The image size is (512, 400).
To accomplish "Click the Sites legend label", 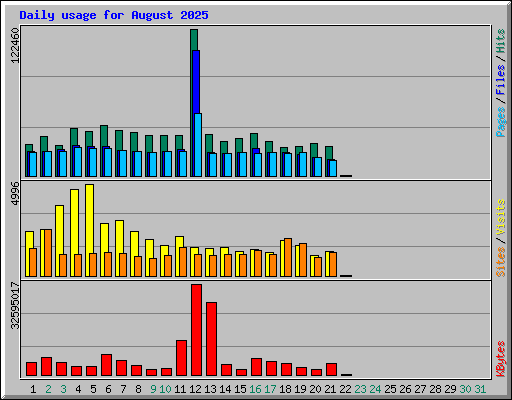I will coord(500,262).
